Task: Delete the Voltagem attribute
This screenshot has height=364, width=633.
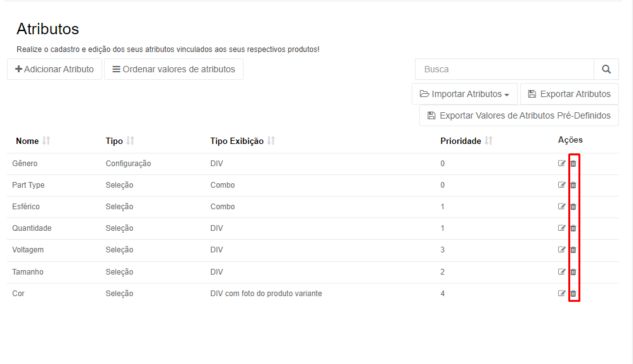Action: (x=573, y=250)
